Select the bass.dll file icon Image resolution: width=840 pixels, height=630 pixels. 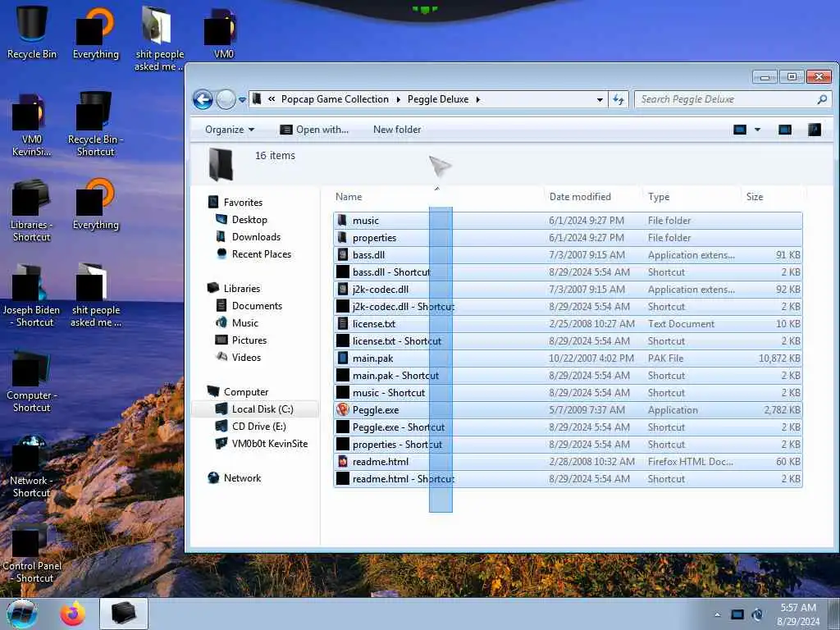click(343, 255)
